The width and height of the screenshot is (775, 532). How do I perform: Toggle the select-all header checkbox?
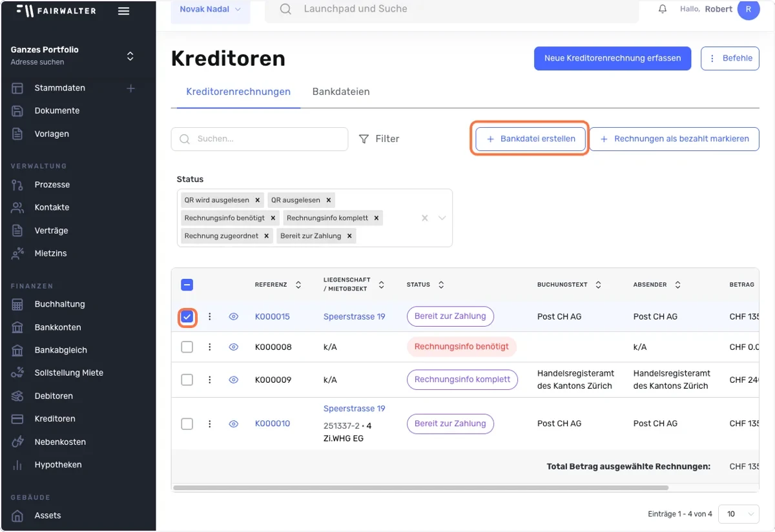click(187, 285)
